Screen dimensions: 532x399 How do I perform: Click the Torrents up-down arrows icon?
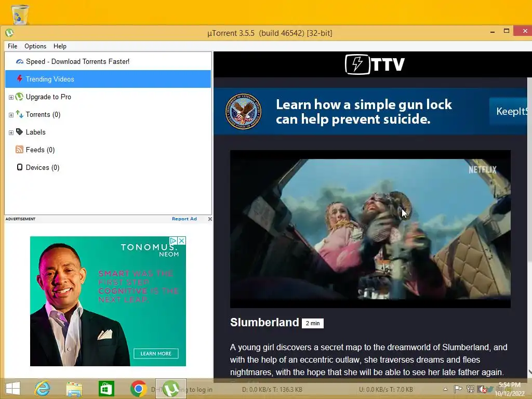(x=19, y=114)
